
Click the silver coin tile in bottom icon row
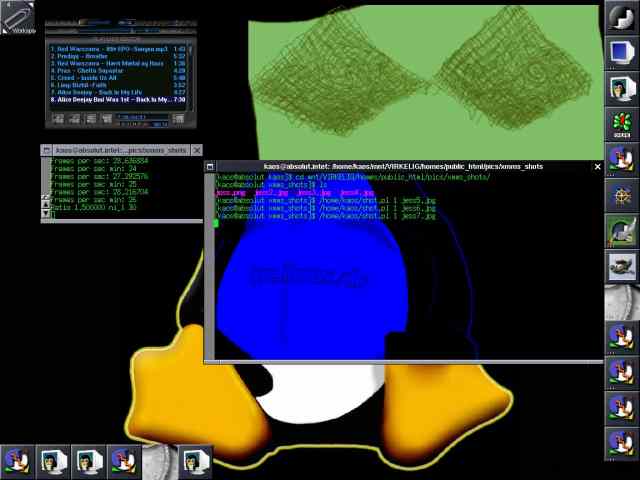pos(160,462)
